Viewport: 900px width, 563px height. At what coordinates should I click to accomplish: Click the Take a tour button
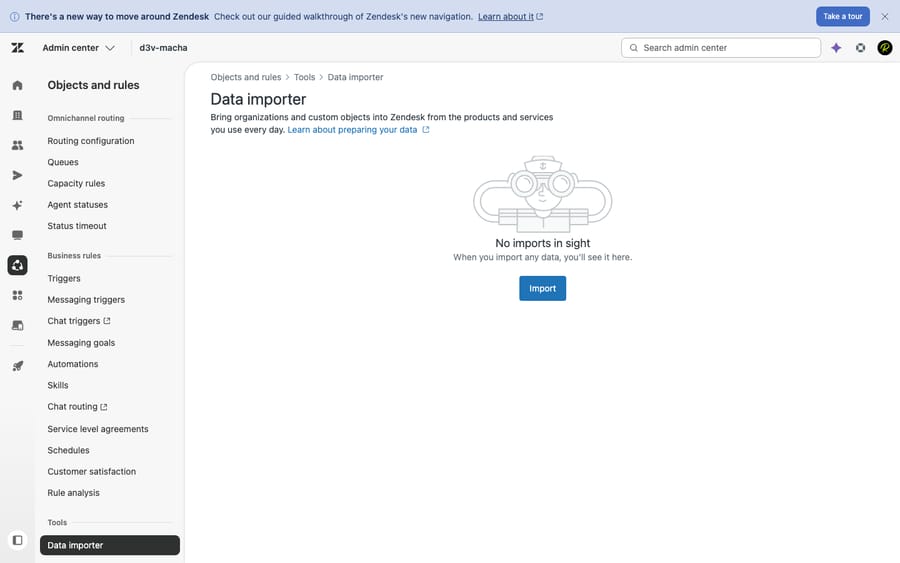click(x=843, y=17)
